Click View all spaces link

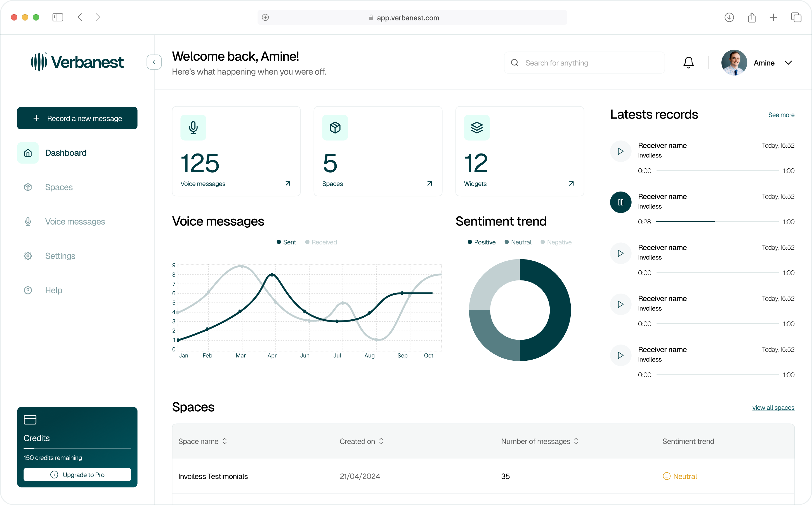[773, 407]
